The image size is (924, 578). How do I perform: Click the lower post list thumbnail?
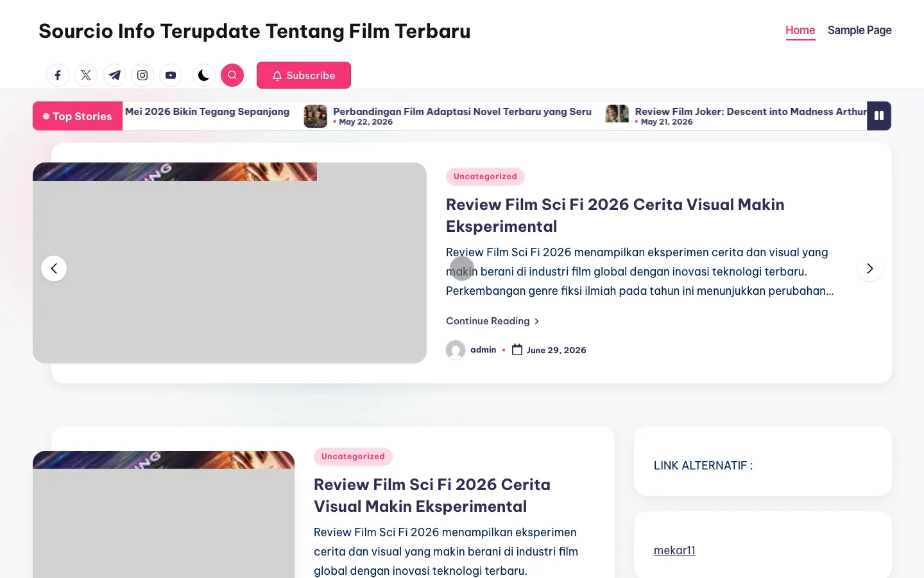pos(164,514)
